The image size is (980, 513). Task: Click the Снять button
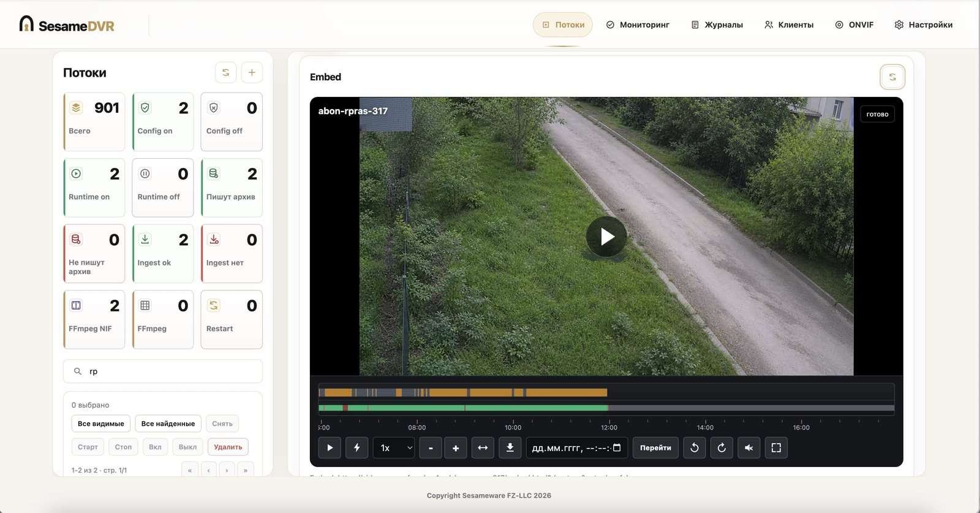[x=222, y=424]
